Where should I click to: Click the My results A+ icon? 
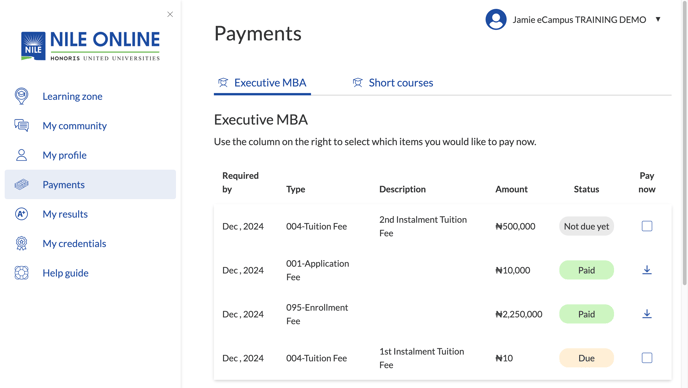[x=22, y=214]
